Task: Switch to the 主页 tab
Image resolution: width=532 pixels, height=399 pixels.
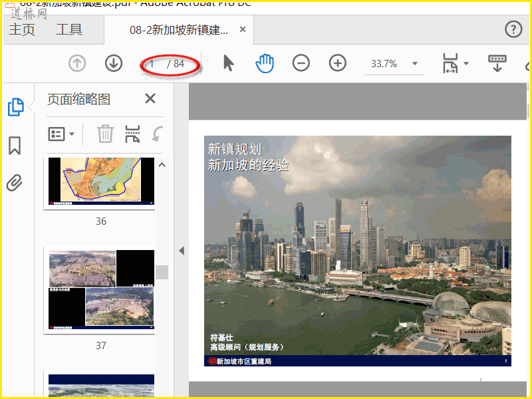Action: point(22,29)
